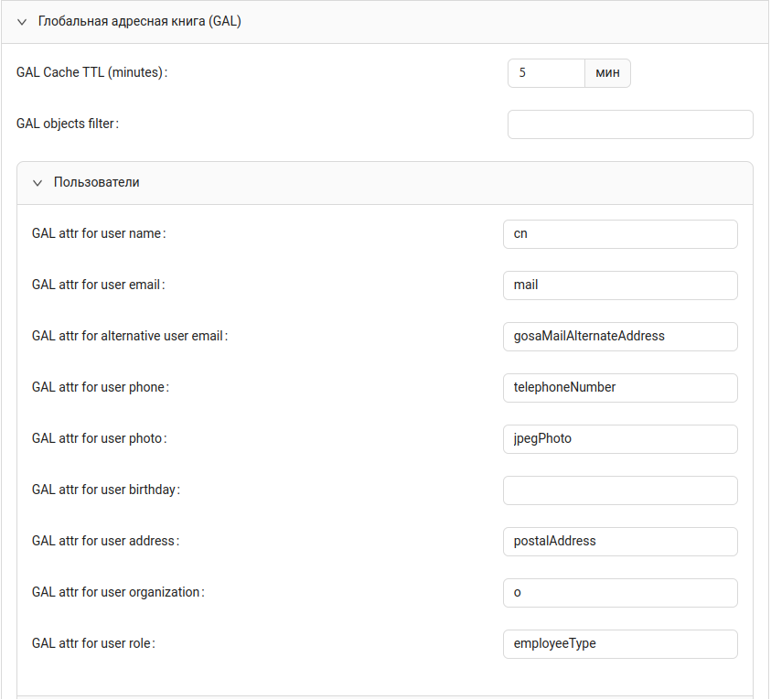Image resolution: width=771 pixels, height=700 pixels.
Task: Select the user email field containing mail
Action: (x=619, y=285)
